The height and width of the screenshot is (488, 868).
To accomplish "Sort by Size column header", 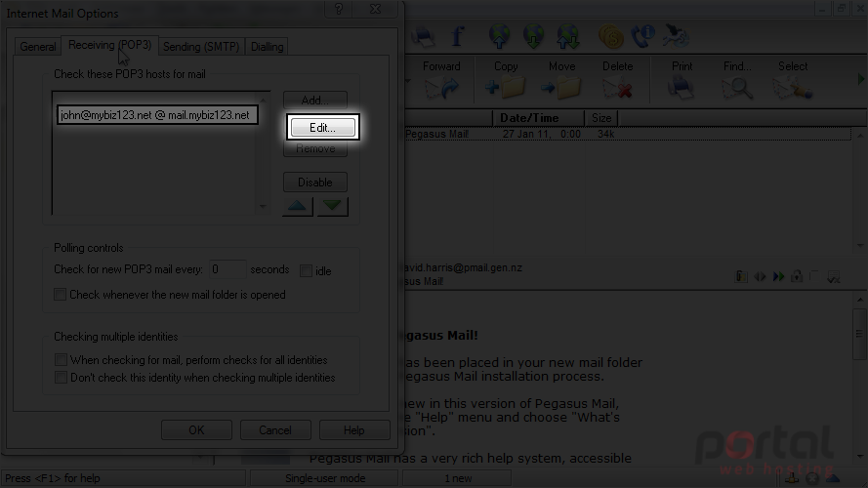I will click(601, 118).
